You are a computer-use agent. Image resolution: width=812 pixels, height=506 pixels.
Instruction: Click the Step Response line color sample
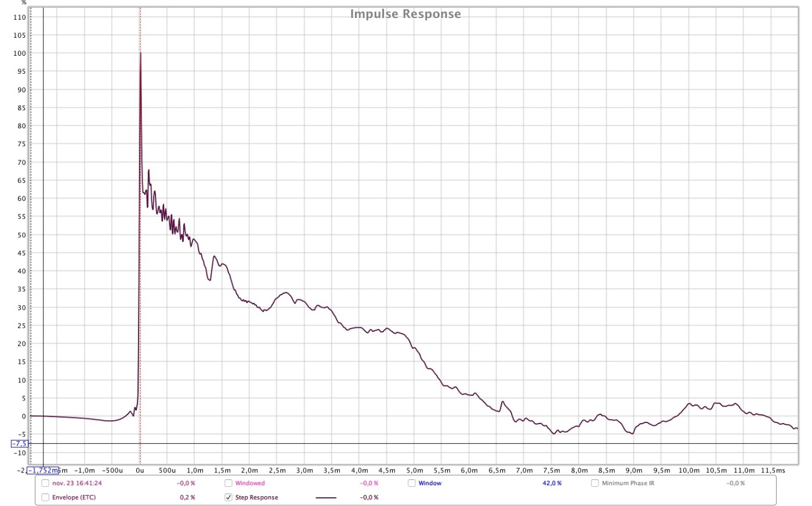coord(325,498)
